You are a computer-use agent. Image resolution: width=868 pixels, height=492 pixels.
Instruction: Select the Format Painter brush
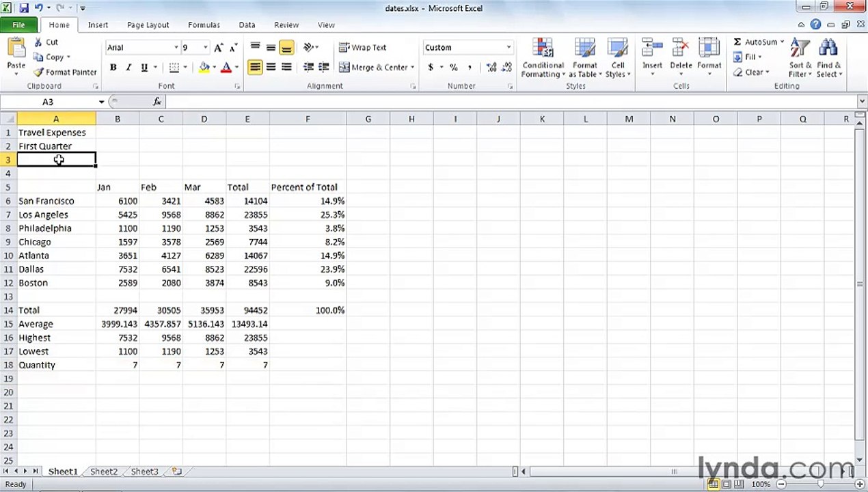38,72
